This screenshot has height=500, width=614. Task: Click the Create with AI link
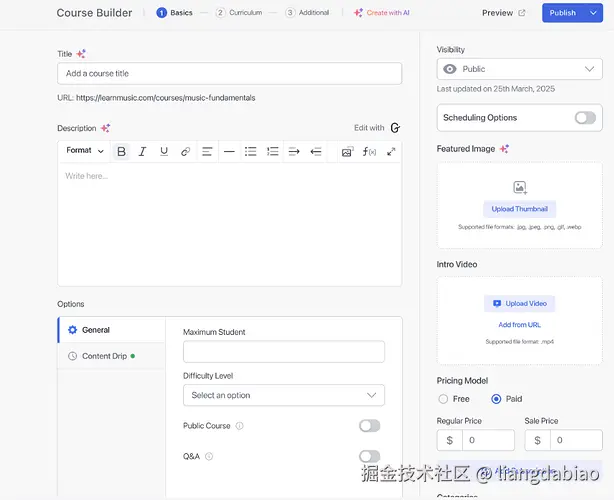(x=388, y=13)
